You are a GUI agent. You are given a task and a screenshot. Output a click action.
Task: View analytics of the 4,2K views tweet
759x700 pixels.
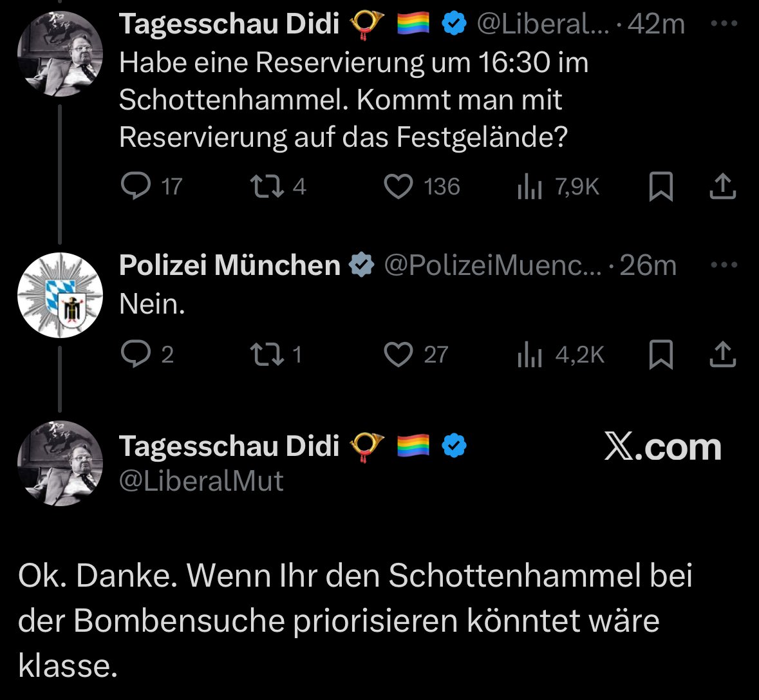530,354
